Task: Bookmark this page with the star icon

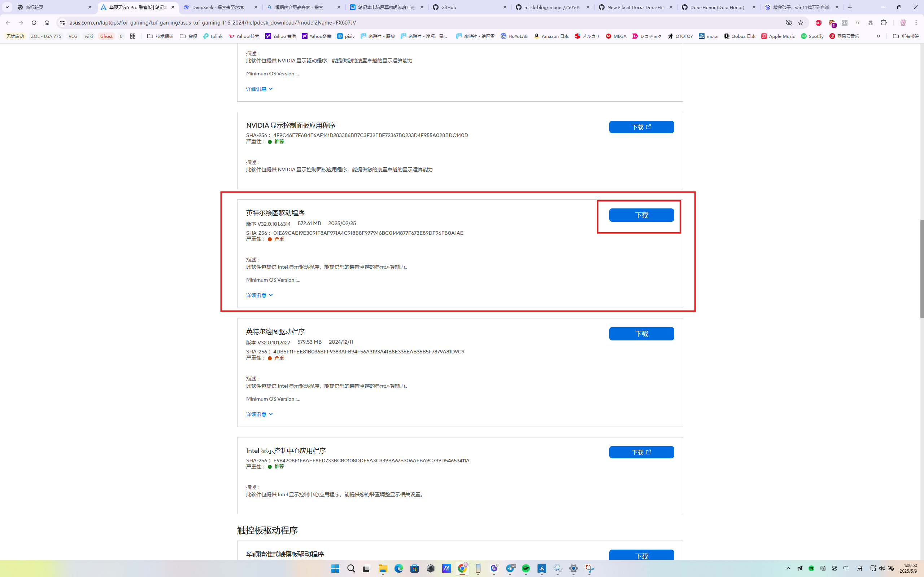Action: pyautogui.click(x=801, y=23)
